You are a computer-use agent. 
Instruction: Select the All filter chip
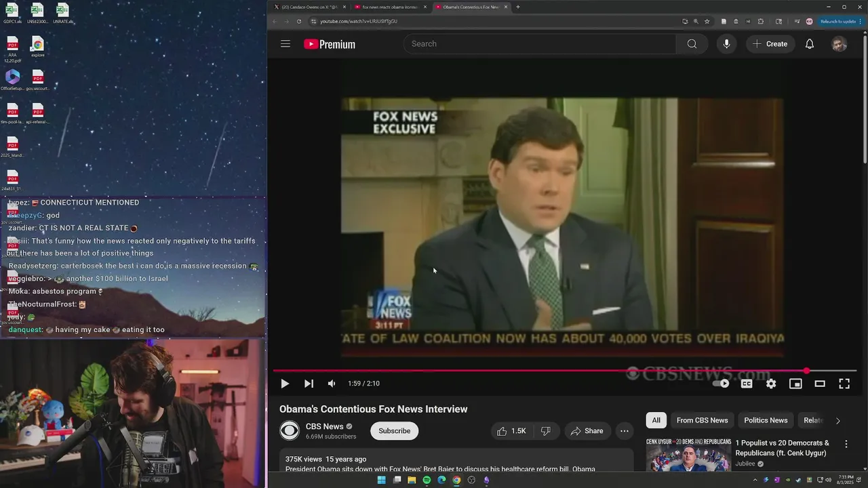(x=656, y=420)
